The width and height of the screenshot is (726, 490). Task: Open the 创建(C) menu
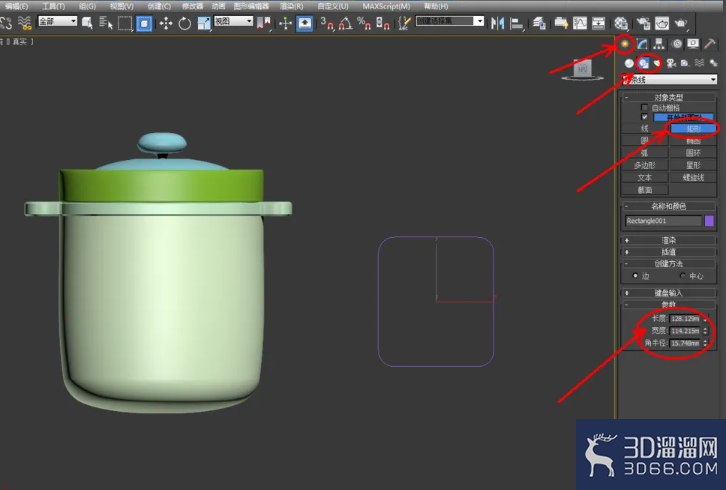tap(159, 6)
